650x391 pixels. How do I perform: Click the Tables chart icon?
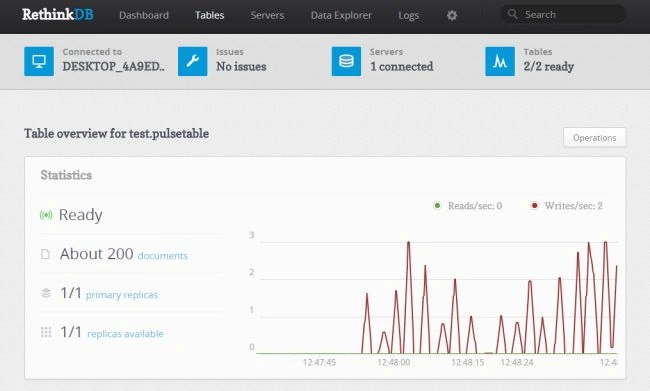point(500,61)
